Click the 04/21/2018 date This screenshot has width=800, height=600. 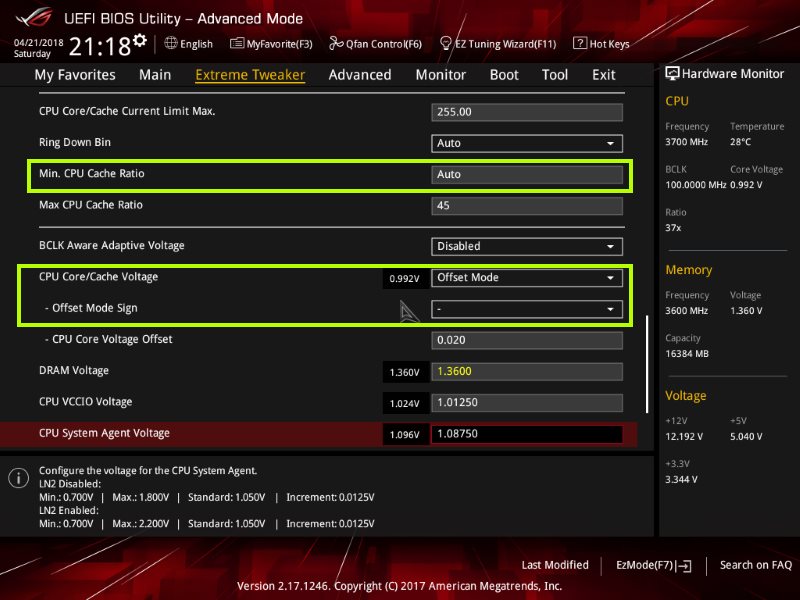[x=38, y=42]
